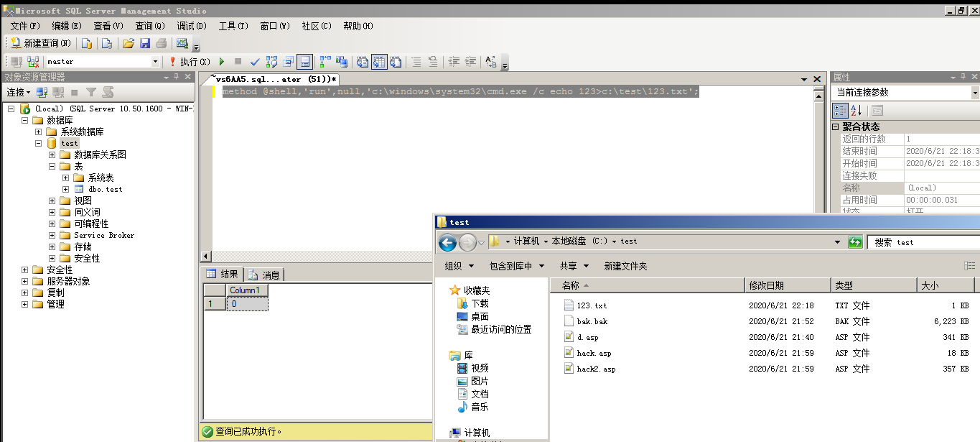Open the 连接 (Connect) dropdown in Object Explorer
Image resolution: width=980 pixels, height=442 pixels.
pos(18,92)
